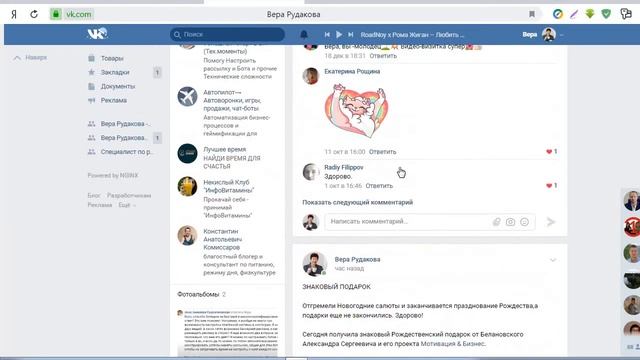Viewport: 640px width, 360px height.
Task: Open the notifications bell
Action: pos(304,35)
